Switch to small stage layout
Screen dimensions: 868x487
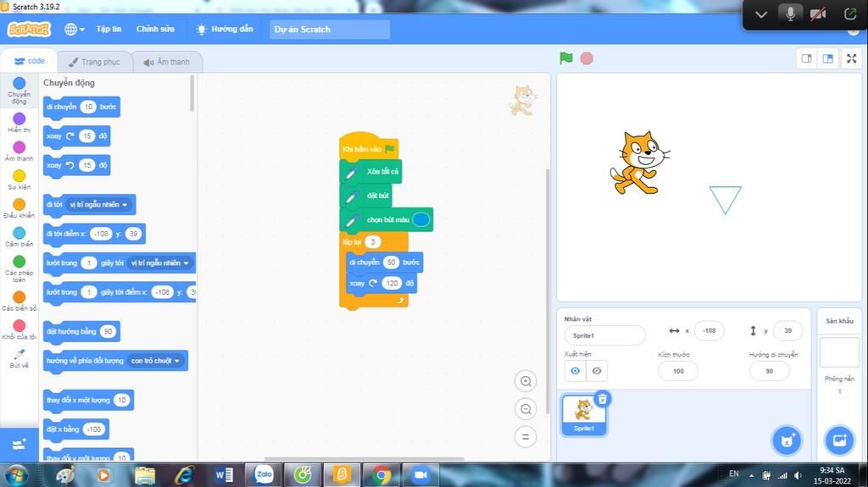807,58
